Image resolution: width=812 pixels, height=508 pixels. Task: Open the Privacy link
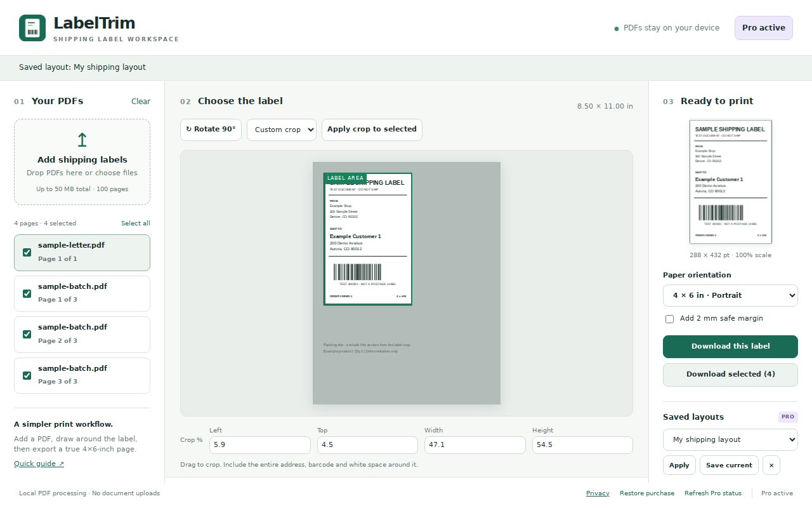click(x=598, y=493)
